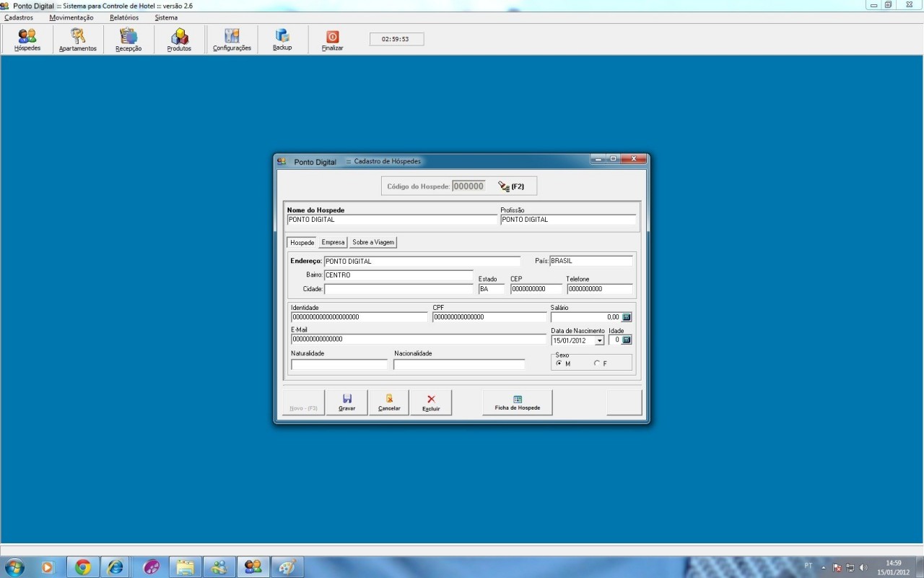Open the Movimentação menu
The height and width of the screenshot is (578, 924).
(x=70, y=17)
